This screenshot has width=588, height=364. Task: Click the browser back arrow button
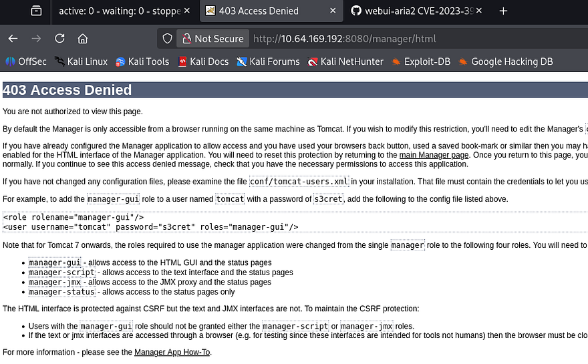[13, 39]
